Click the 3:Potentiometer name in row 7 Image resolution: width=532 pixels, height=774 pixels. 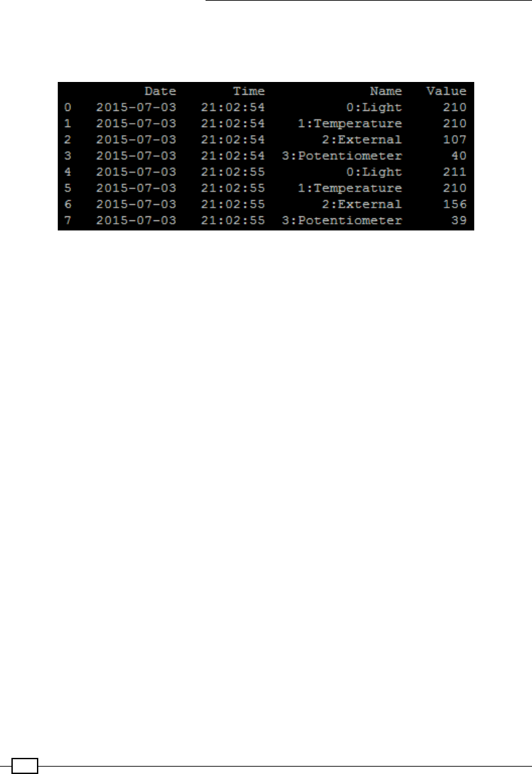click(342, 220)
